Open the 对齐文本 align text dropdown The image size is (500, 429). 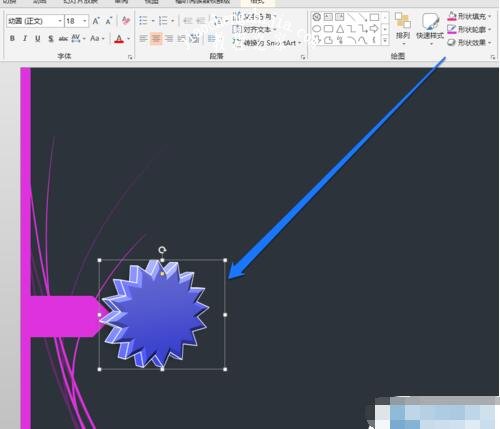(255, 30)
